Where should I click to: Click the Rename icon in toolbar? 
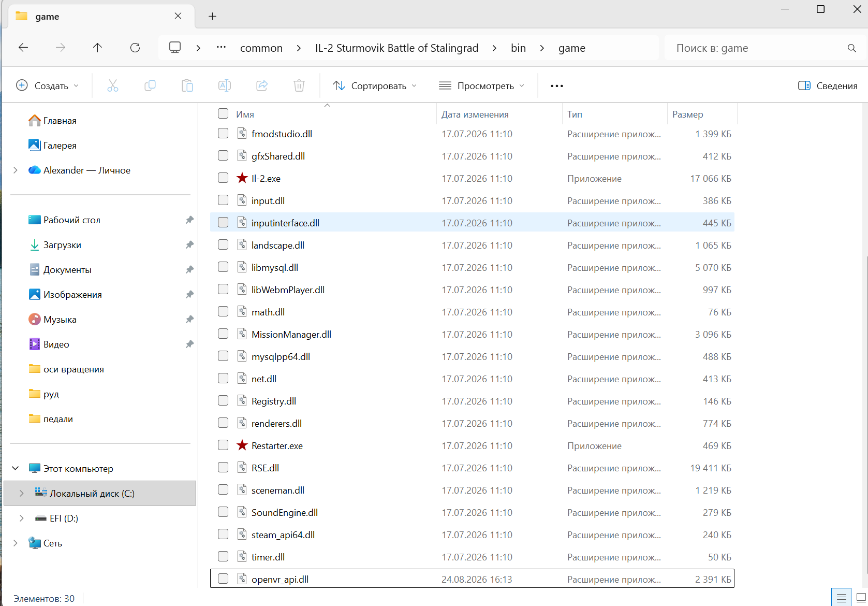coord(225,85)
